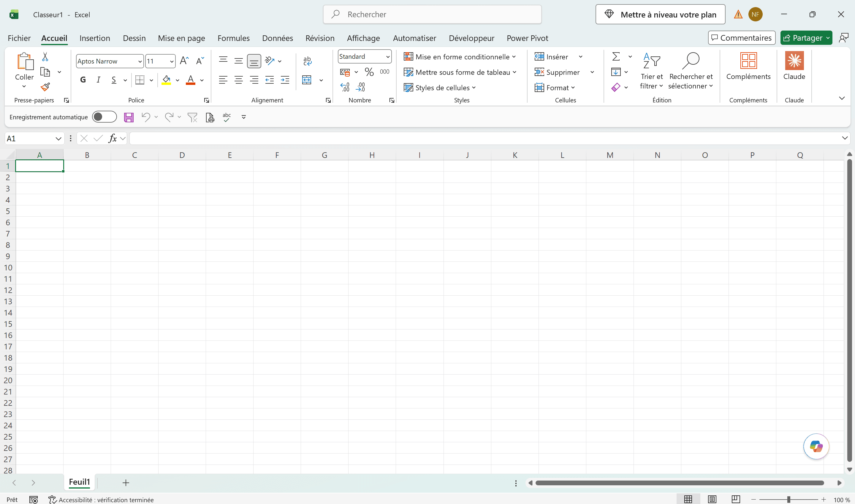
Task: Click the Center horizontal alignment icon
Action: [x=238, y=80]
